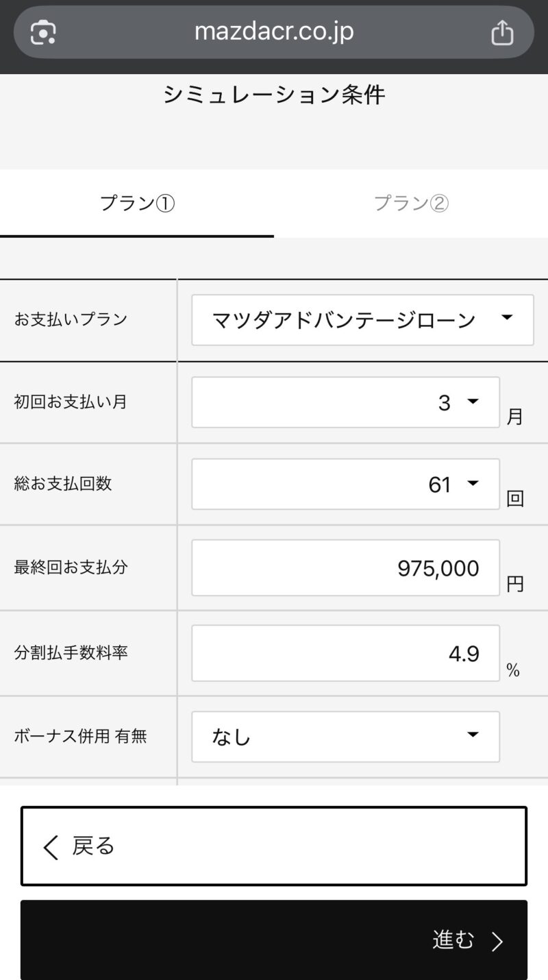The image size is (548, 980).
Task: Edit the 分割払手数料率 field showing 4.9
Action: (345, 653)
